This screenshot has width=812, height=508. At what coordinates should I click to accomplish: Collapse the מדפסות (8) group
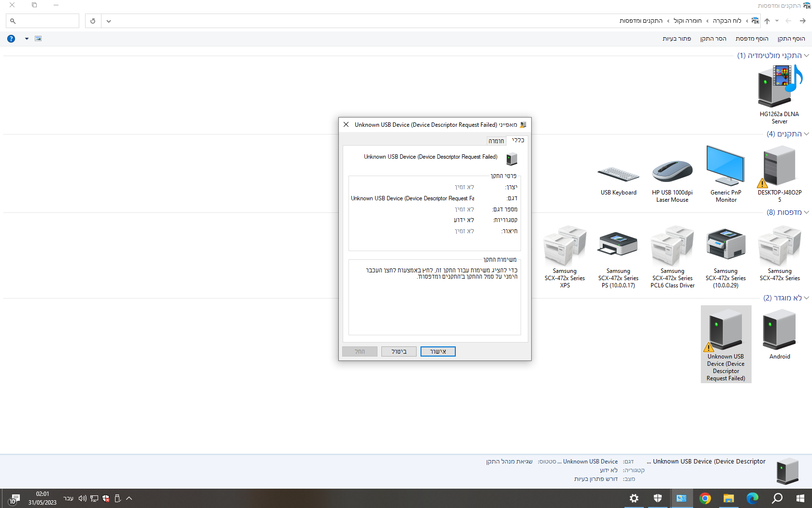pyautogui.click(x=806, y=212)
